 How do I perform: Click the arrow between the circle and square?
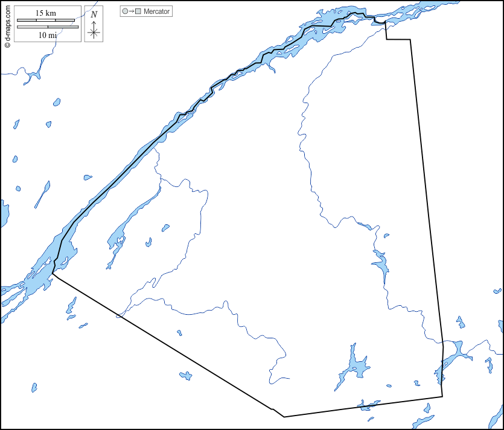click(131, 11)
